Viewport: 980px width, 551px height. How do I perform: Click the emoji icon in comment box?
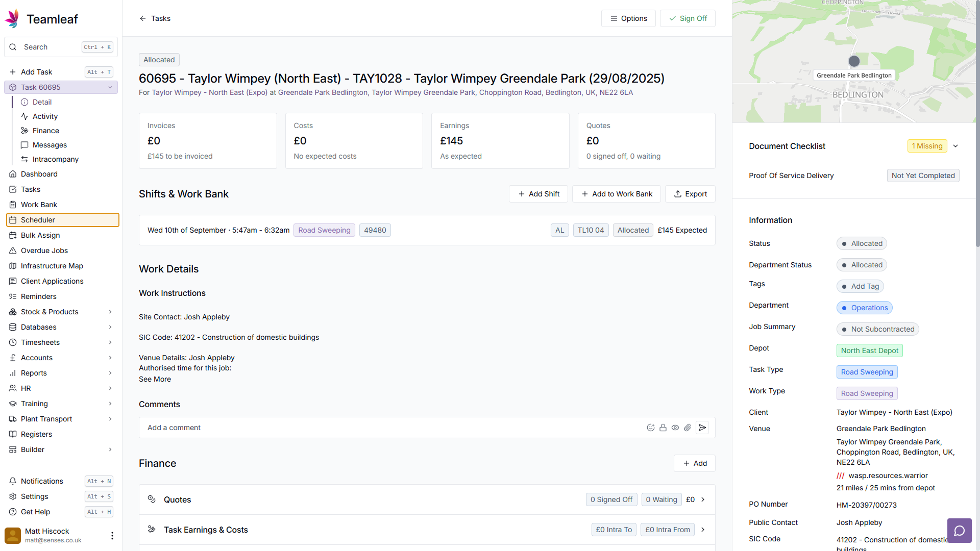[651, 428]
